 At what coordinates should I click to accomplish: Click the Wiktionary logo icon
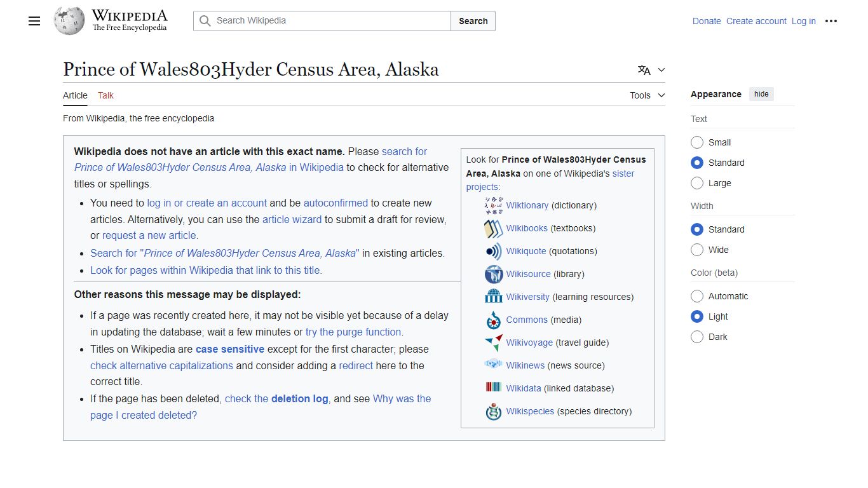coord(494,205)
